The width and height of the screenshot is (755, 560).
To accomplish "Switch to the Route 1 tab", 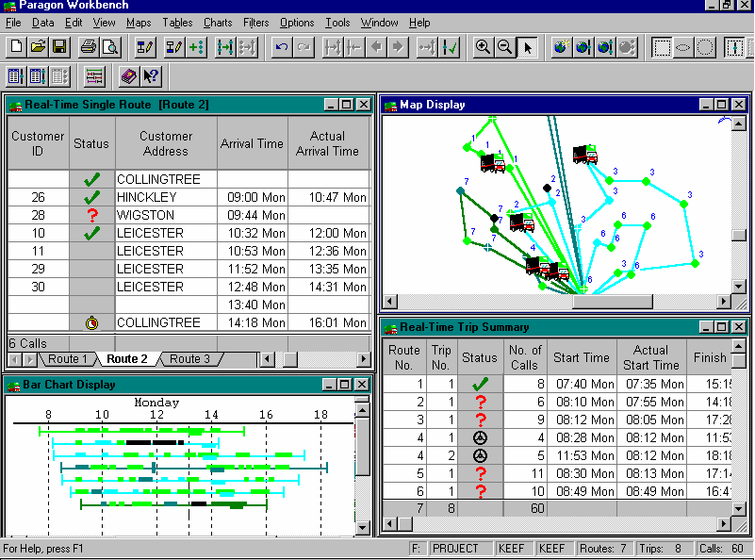I will tap(68, 359).
